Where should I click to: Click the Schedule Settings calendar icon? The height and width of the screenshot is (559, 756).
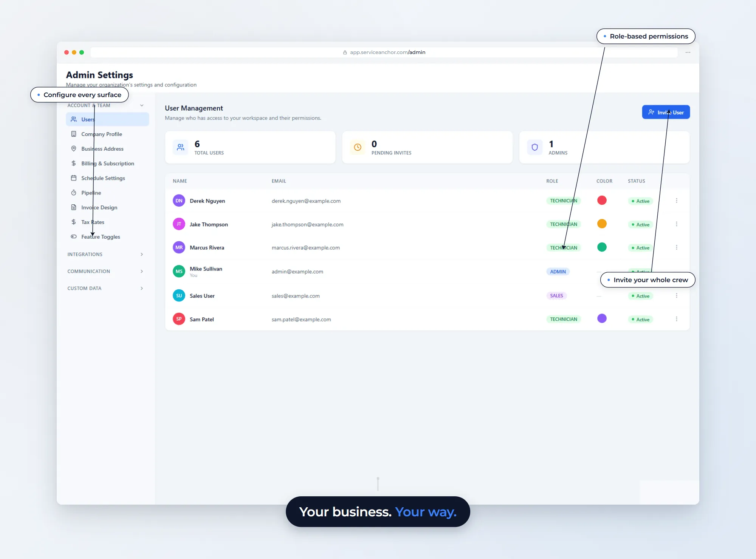[x=74, y=178]
